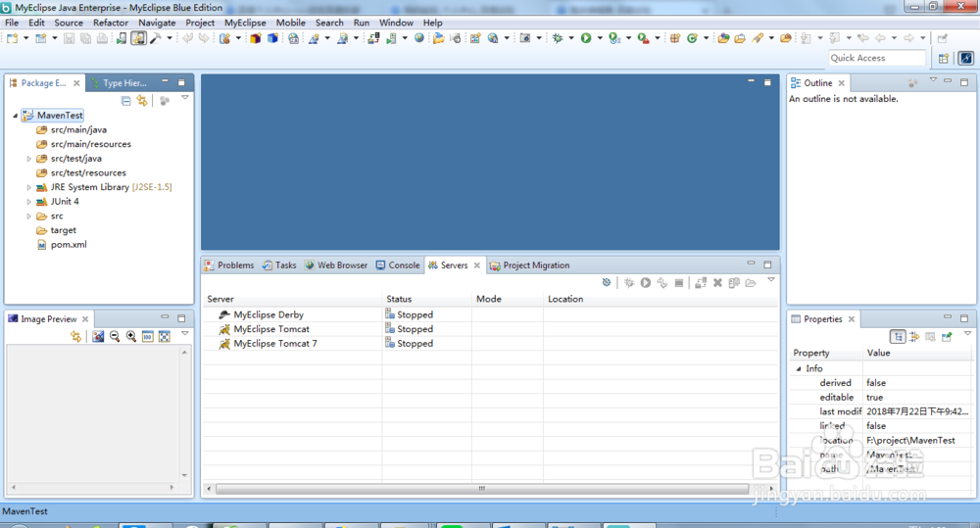Screen dimensions: 980x528
Task: Toggle Show Categories in Properties view
Action: pyautogui.click(x=898, y=337)
